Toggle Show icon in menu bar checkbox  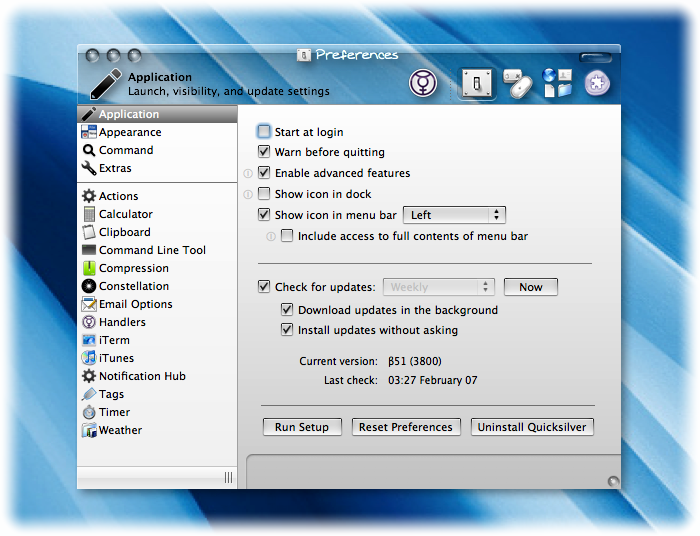264,214
